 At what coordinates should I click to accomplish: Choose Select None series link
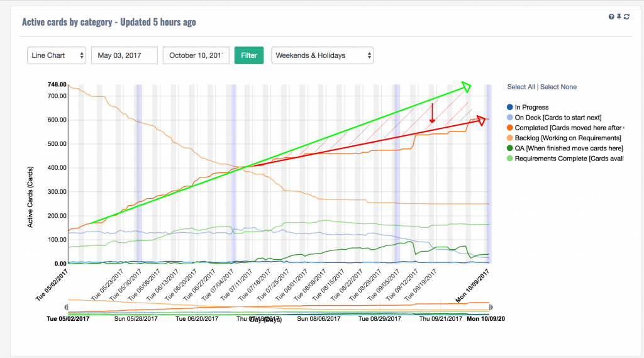[558, 87]
